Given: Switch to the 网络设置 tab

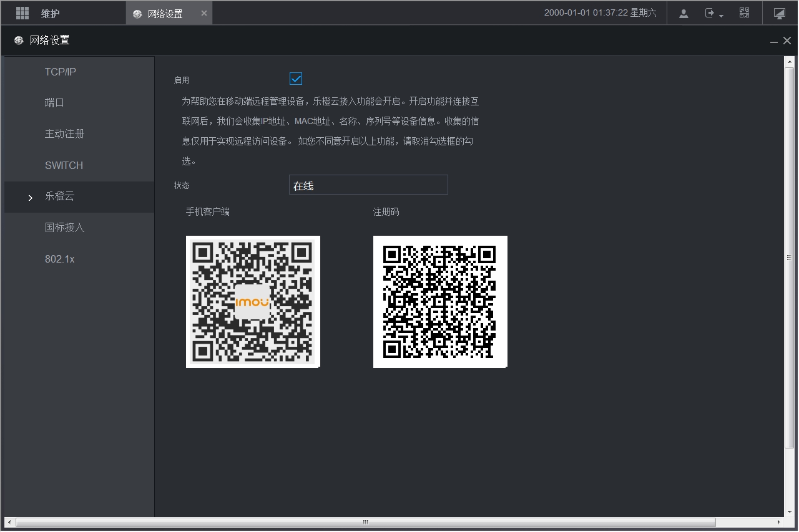Looking at the screenshot, I should 165,14.
